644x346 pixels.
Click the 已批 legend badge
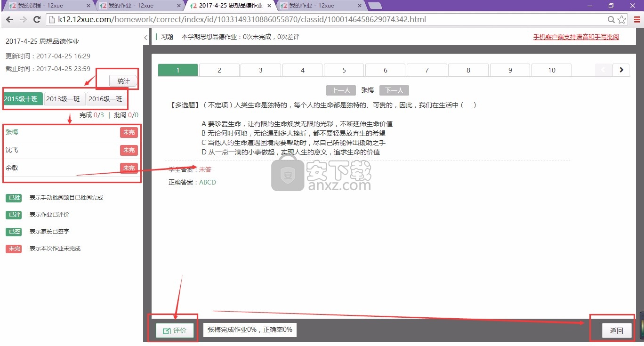14,198
